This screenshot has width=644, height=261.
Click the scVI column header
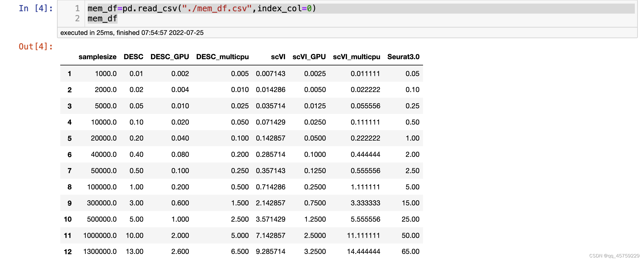(x=278, y=57)
